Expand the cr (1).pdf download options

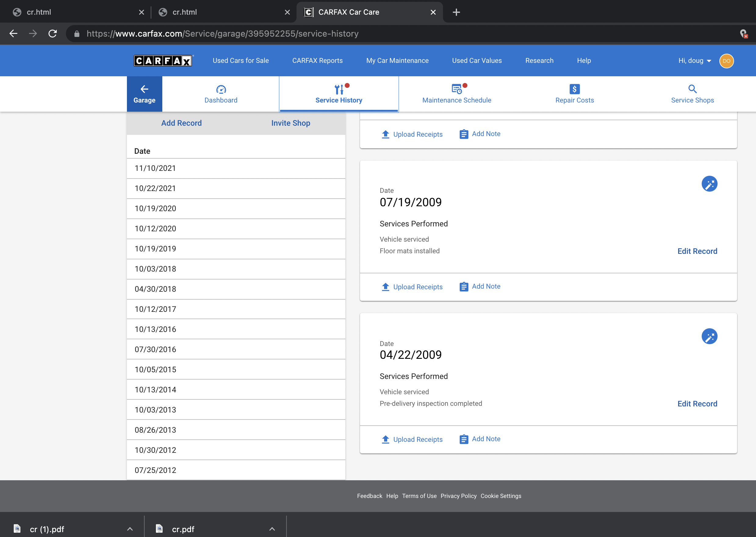130,529
